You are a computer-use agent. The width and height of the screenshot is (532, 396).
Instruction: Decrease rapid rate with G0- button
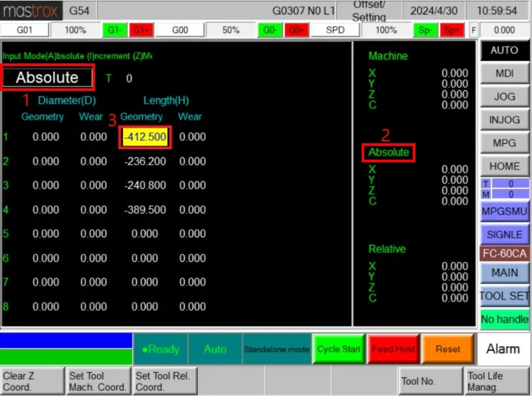point(270,30)
